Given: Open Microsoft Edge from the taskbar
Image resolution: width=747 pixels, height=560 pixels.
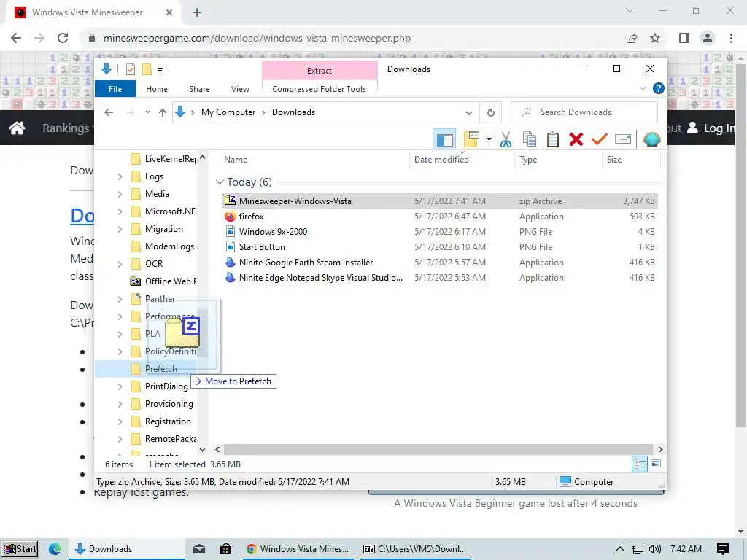Looking at the screenshot, I should tap(55, 549).
